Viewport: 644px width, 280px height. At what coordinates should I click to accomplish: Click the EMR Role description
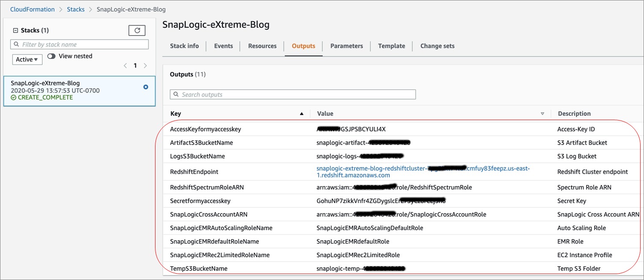(570, 242)
